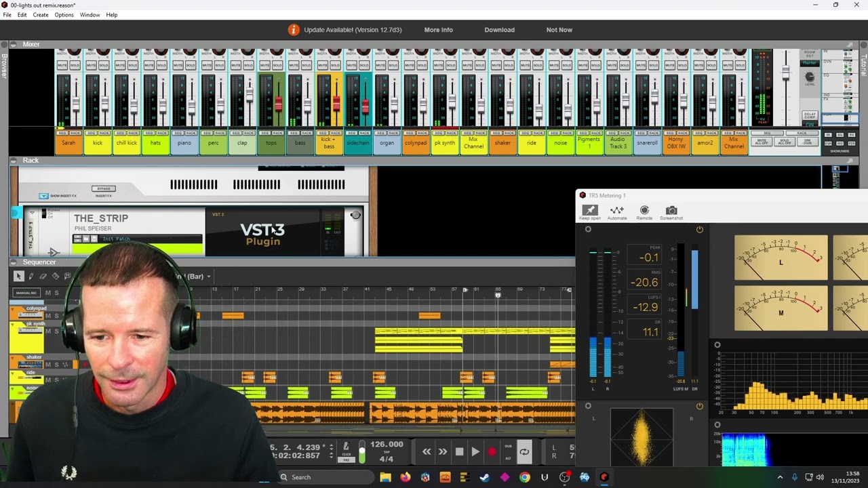Show hidden icons in the system tray
This screenshot has width=868, height=488.
tap(780, 477)
